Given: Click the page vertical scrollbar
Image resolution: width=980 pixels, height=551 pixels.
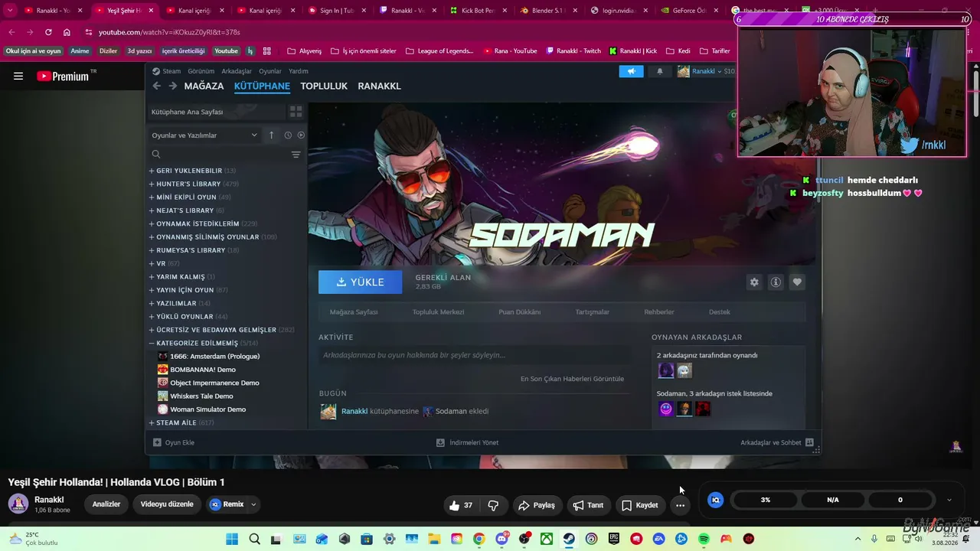Looking at the screenshot, I should click(x=976, y=92).
